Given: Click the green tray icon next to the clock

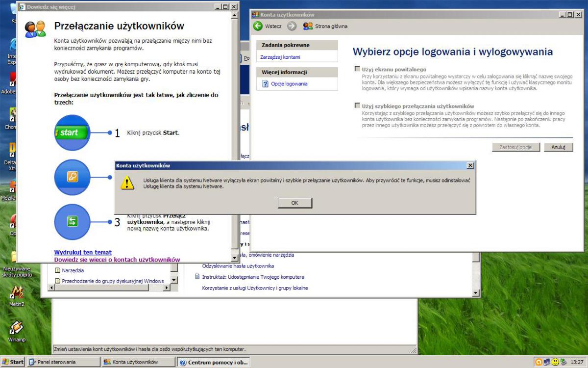Looking at the screenshot, I should click(563, 362).
